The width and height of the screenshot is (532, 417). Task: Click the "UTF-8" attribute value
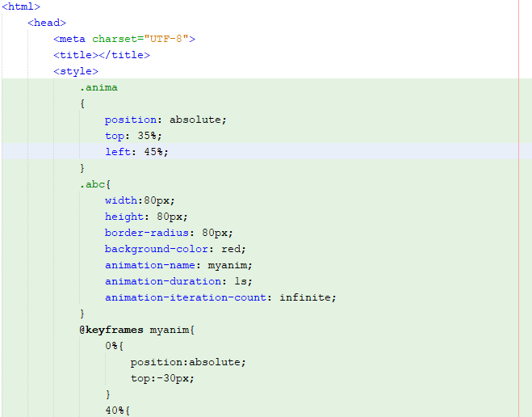[x=166, y=39]
